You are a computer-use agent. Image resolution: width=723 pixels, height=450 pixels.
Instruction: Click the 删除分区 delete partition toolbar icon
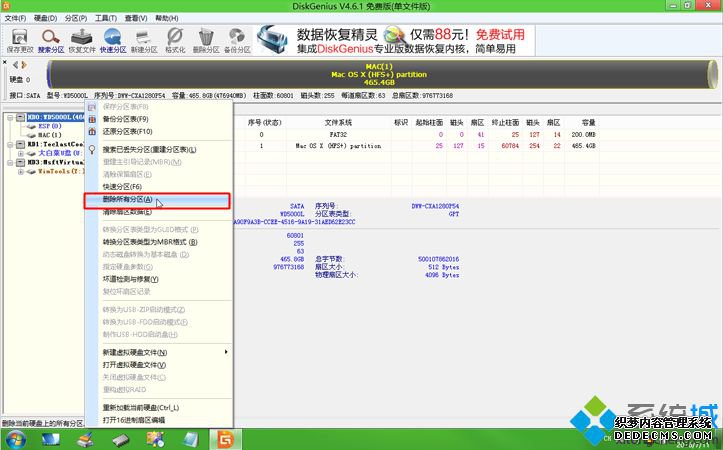(206, 41)
